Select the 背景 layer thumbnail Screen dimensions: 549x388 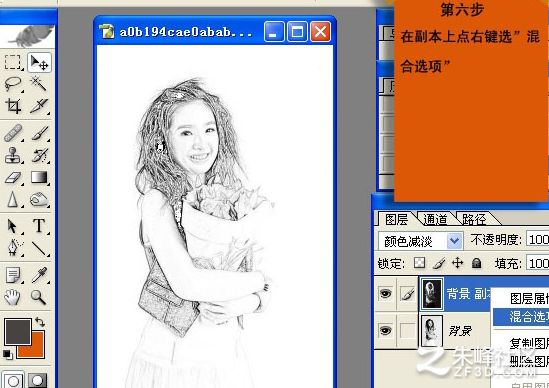[431, 331]
